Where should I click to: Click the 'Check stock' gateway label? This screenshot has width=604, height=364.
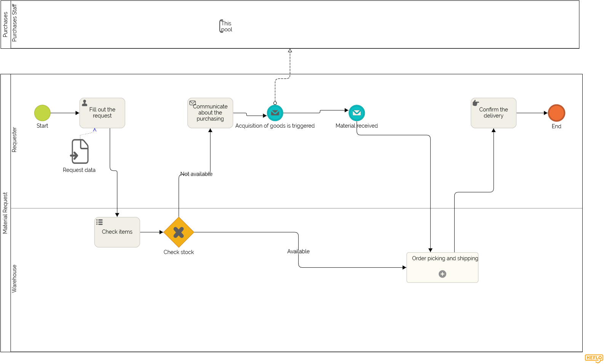pyautogui.click(x=179, y=252)
